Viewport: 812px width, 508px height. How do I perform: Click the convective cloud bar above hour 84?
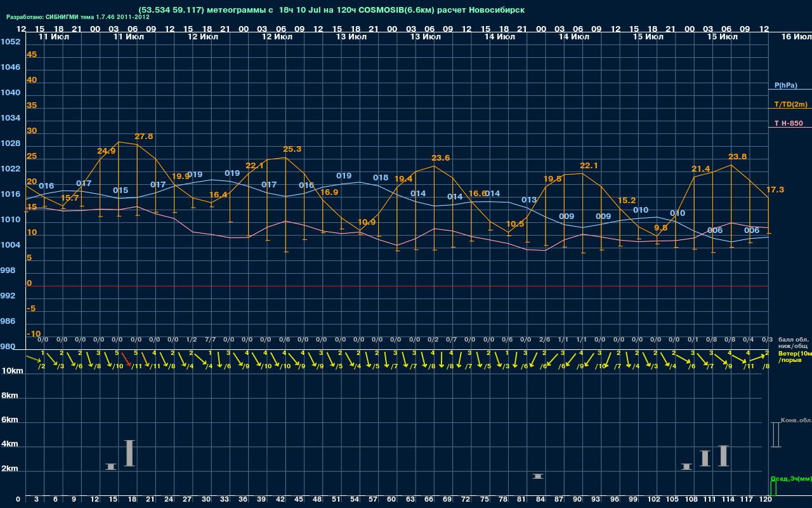(x=538, y=476)
